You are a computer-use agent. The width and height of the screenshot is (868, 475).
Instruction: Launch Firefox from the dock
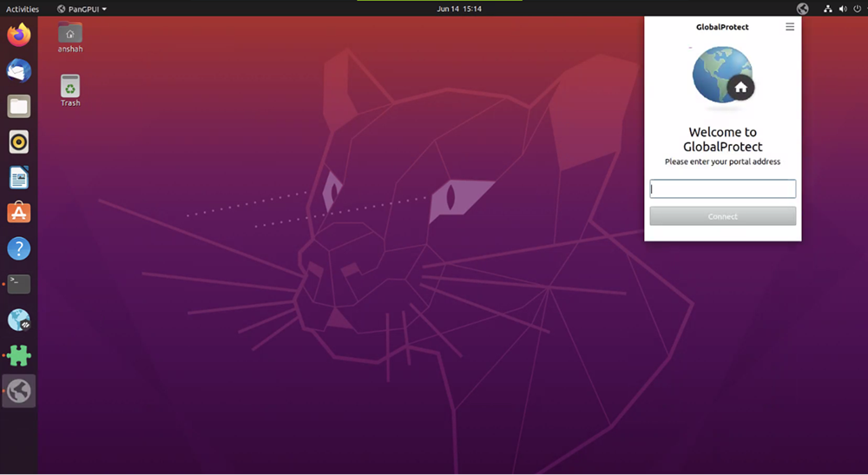pyautogui.click(x=18, y=36)
